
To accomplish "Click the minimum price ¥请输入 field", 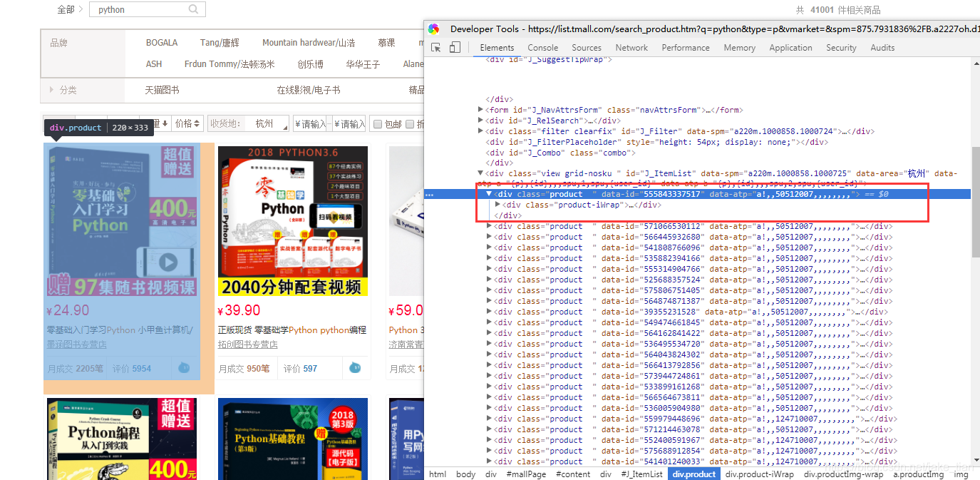I will pos(311,123).
